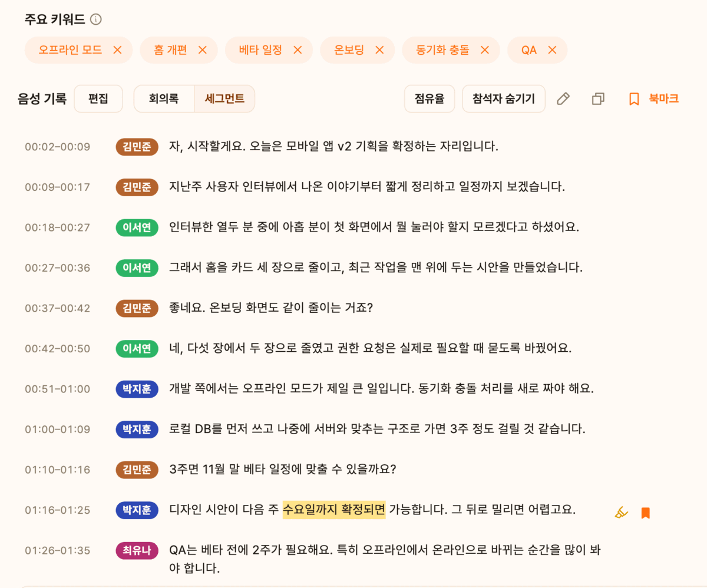
Task: Remove the 오프라인 모드 keyword chip
Action: [117, 50]
